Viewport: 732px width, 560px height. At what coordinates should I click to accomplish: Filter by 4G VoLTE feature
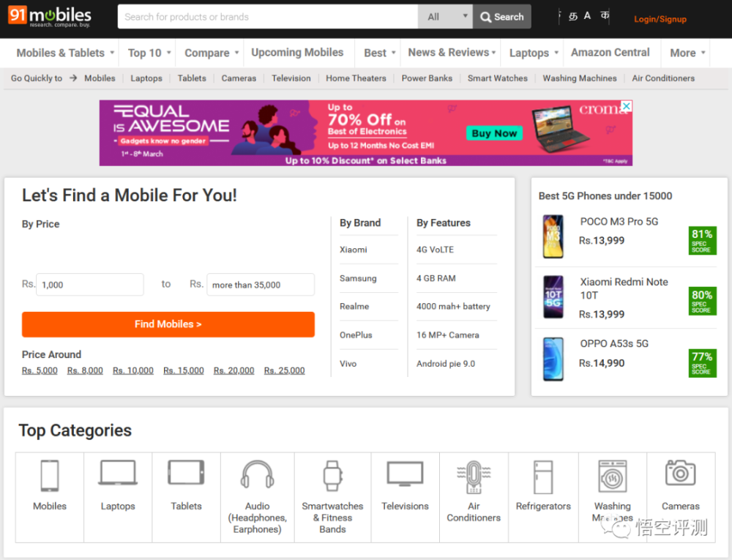click(x=435, y=250)
